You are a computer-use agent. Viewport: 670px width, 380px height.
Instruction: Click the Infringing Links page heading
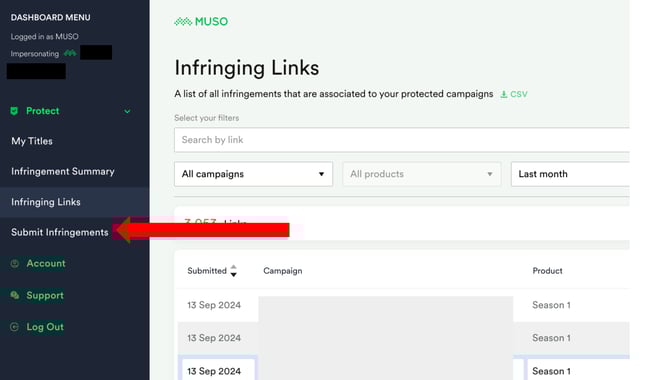(x=247, y=68)
